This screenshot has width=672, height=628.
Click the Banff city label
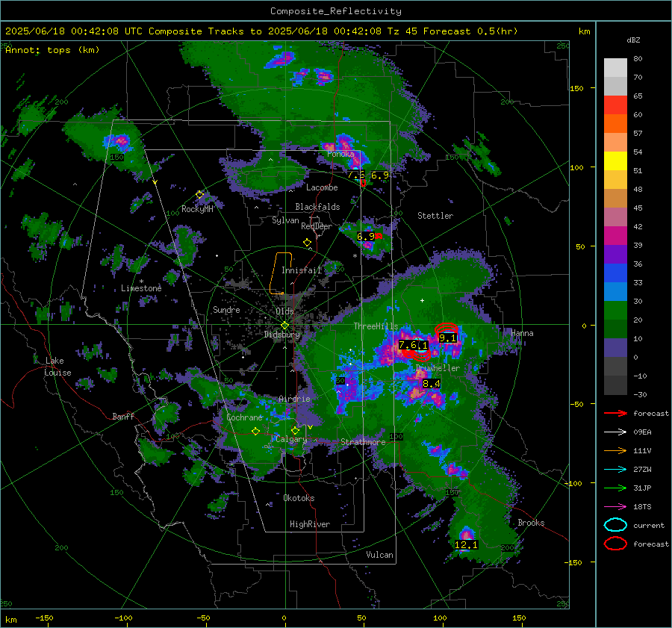point(123,416)
